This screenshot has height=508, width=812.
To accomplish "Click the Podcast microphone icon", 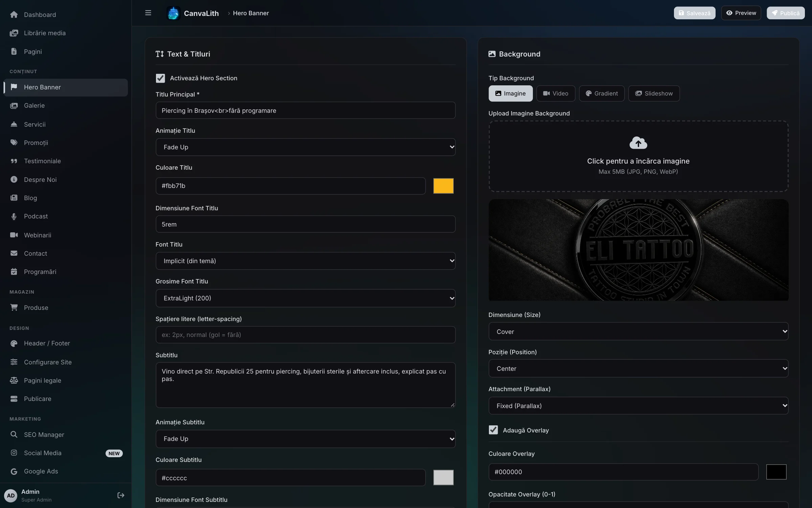I will [14, 216].
